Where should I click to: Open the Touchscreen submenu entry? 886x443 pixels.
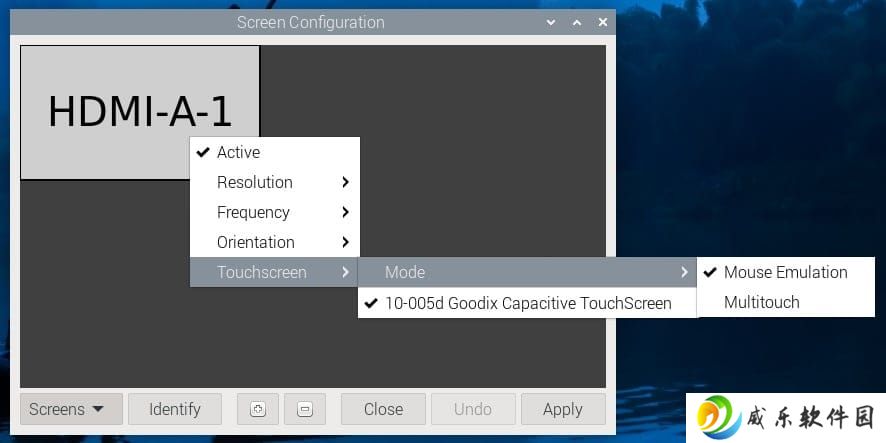pyautogui.click(x=275, y=272)
